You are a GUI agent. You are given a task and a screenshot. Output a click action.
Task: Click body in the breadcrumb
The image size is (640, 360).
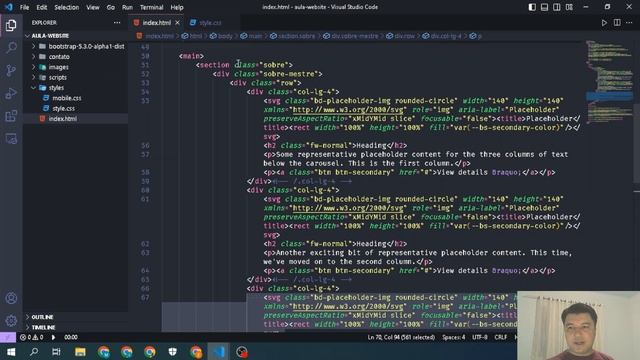point(225,36)
